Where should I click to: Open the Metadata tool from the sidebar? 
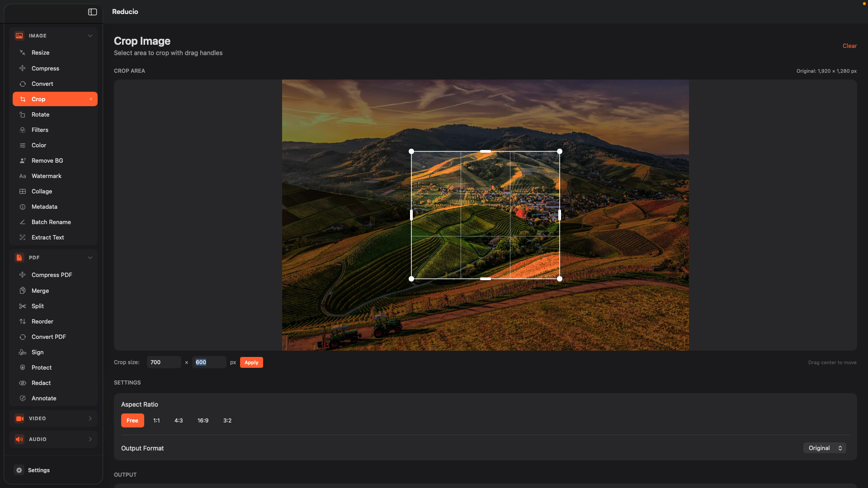[x=44, y=206]
